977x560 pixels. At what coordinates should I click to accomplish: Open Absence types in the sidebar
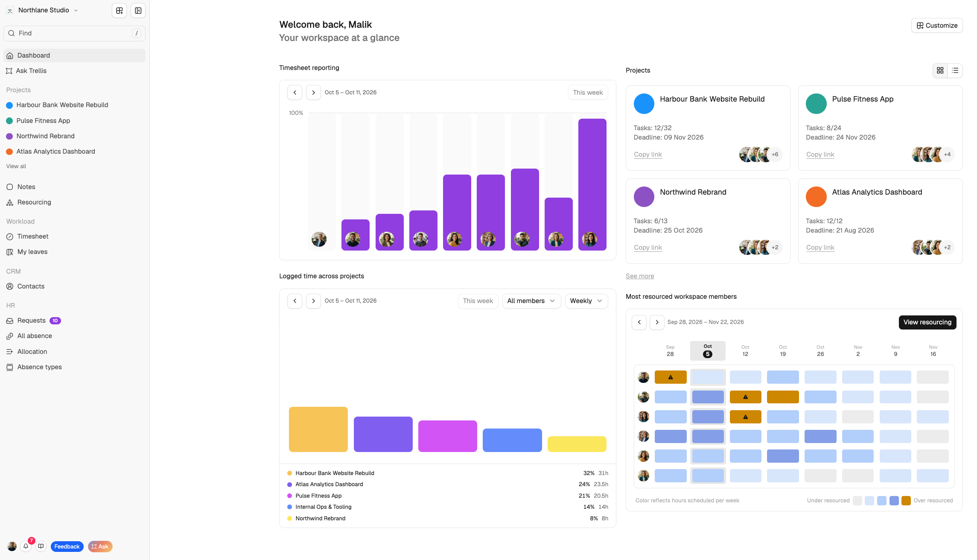75,367
